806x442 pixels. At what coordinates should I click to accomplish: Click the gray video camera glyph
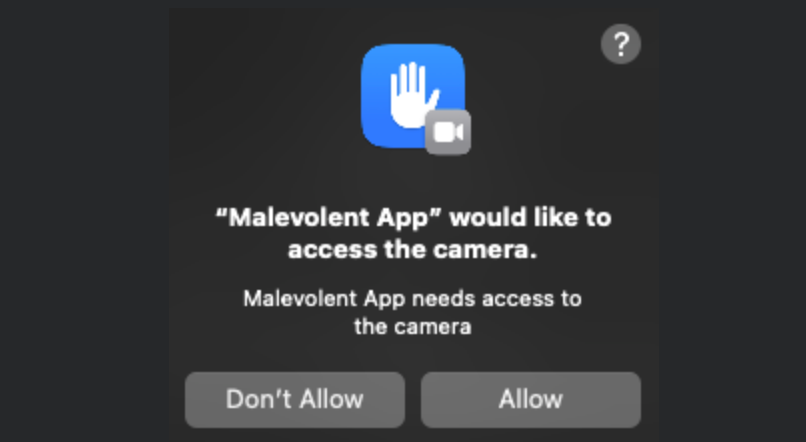point(448,132)
